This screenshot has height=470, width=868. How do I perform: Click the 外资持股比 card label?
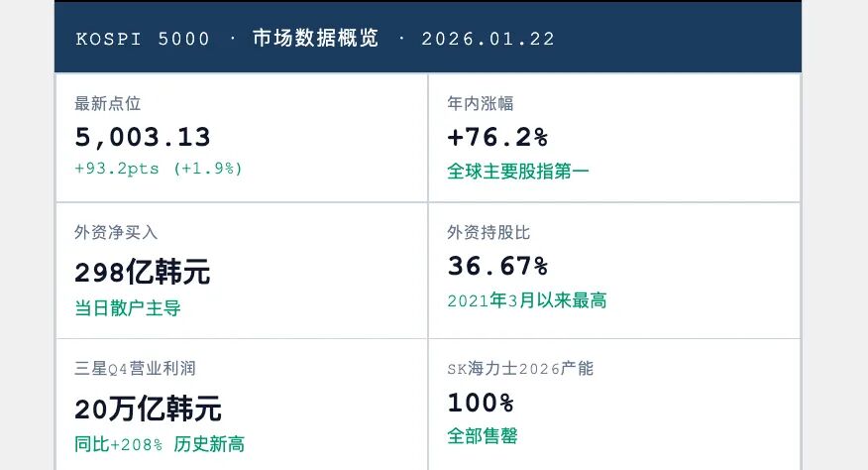(x=488, y=233)
